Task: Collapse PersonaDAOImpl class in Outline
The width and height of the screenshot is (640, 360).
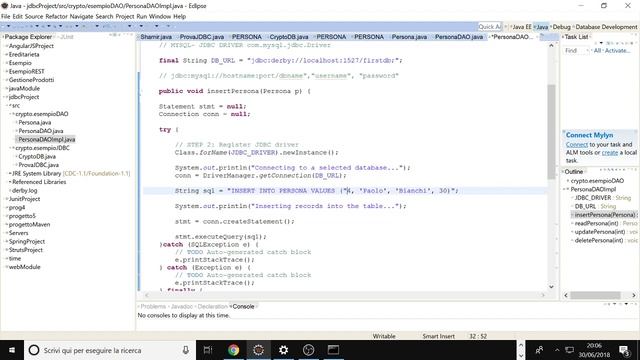Action: pos(565,189)
